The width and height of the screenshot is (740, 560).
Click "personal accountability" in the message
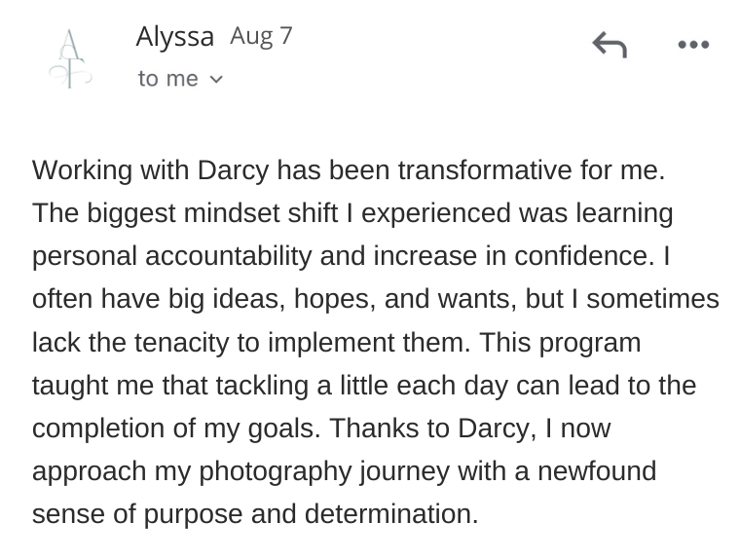171,256
